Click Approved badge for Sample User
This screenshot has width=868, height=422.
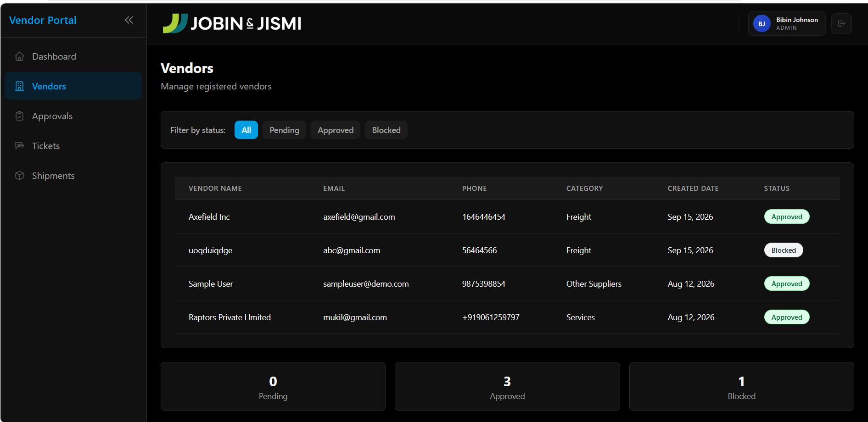tap(787, 283)
